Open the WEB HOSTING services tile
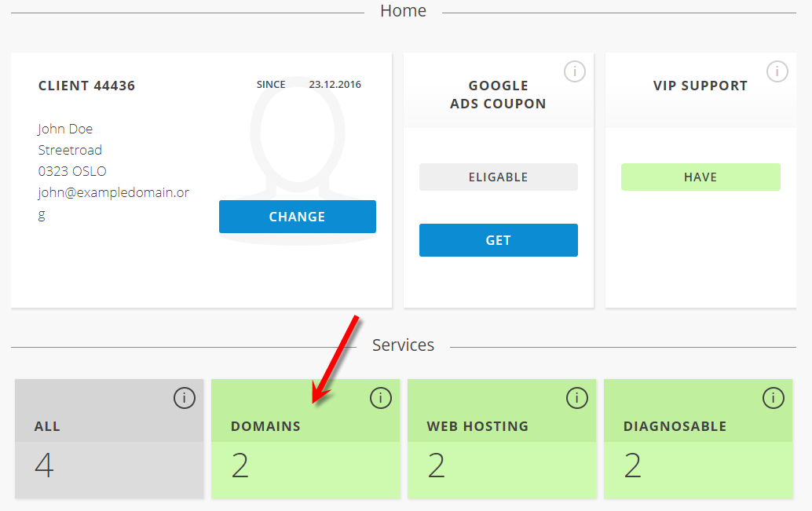 (x=502, y=439)
